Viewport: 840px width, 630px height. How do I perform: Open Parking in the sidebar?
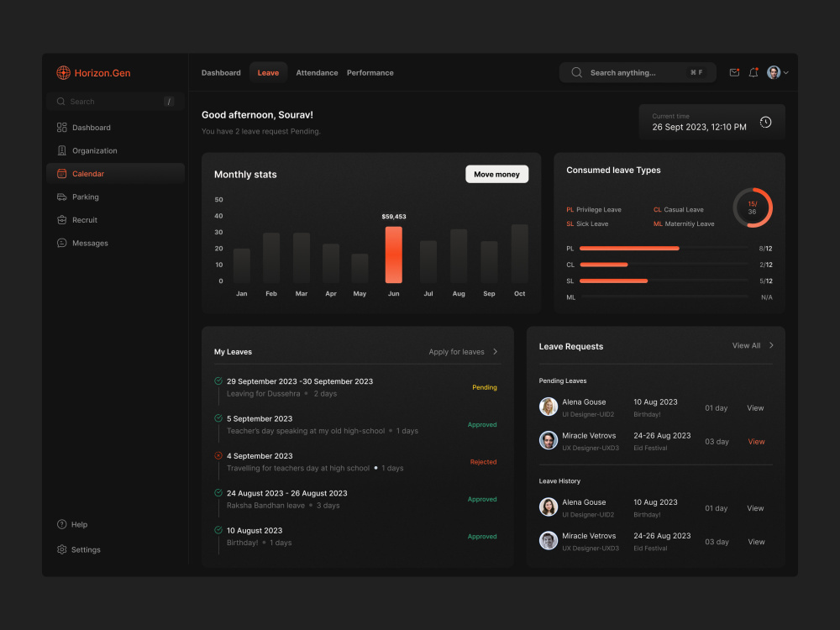pyautogui.click(x=115, y=197)
